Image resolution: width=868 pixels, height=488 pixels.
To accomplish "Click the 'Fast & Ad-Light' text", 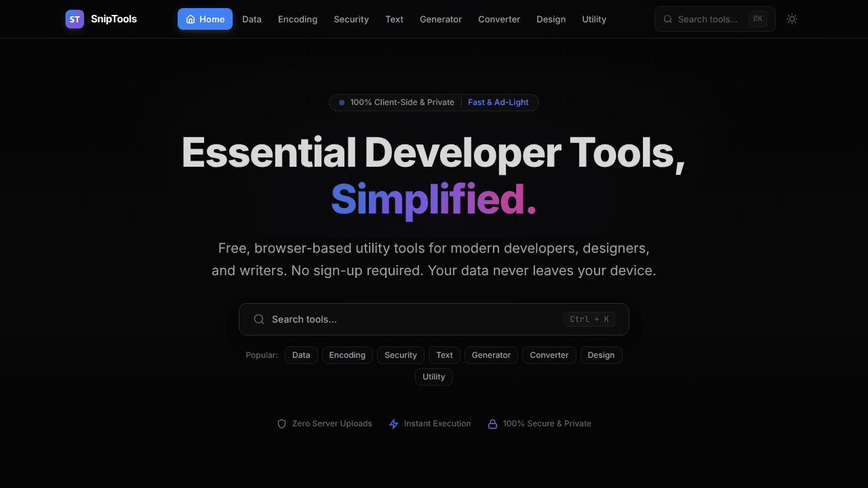I will [498, 102].
